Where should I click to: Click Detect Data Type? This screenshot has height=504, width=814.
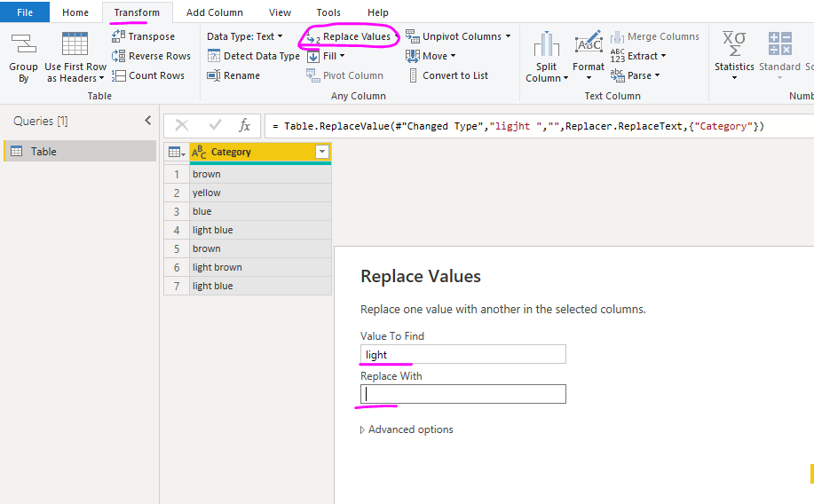click(253, 56)
